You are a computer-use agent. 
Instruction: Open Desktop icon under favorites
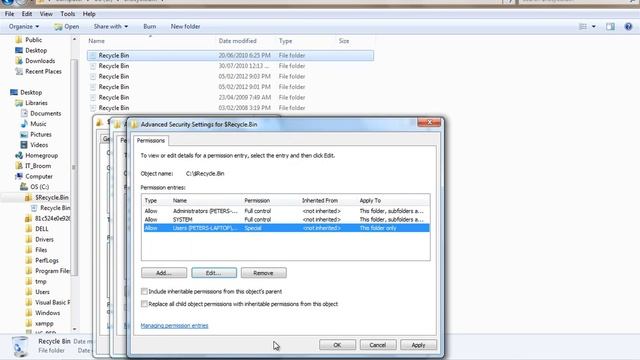coord(19,50)
